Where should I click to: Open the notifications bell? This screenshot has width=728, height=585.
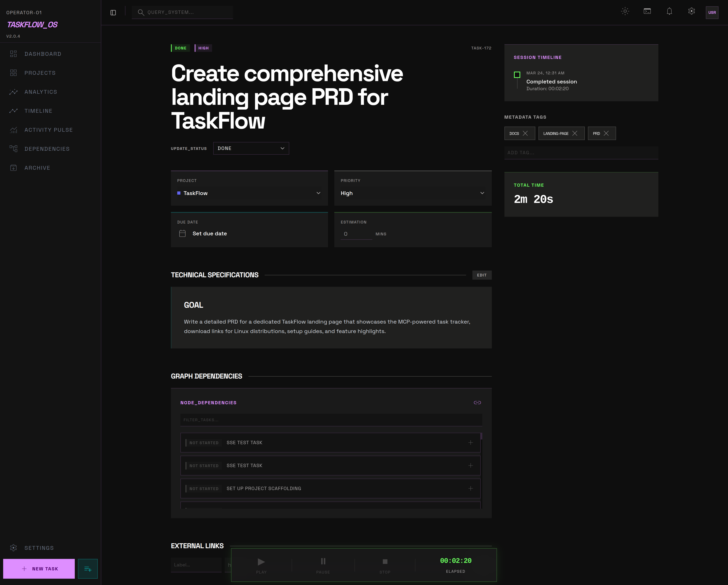[x=669, y=11]
